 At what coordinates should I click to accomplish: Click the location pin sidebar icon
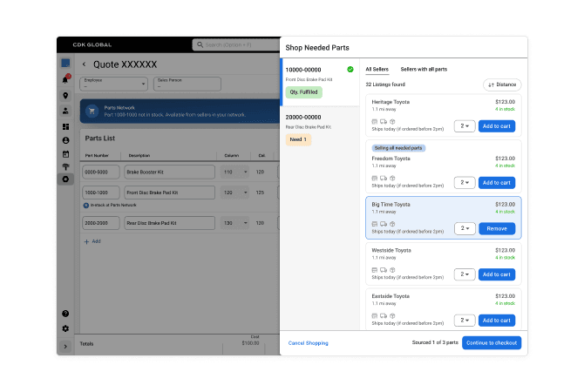[65, 96]
